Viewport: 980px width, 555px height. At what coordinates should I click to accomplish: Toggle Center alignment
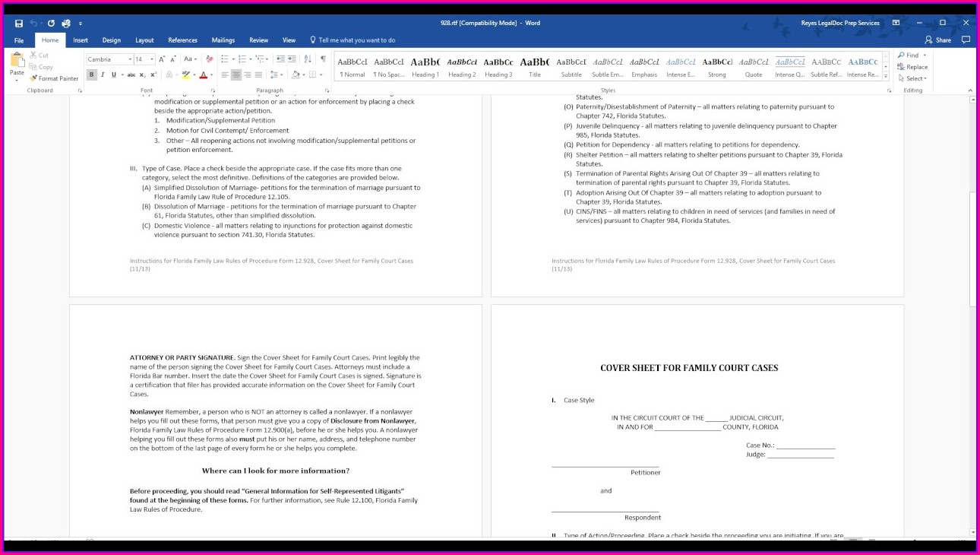(236, 75)
